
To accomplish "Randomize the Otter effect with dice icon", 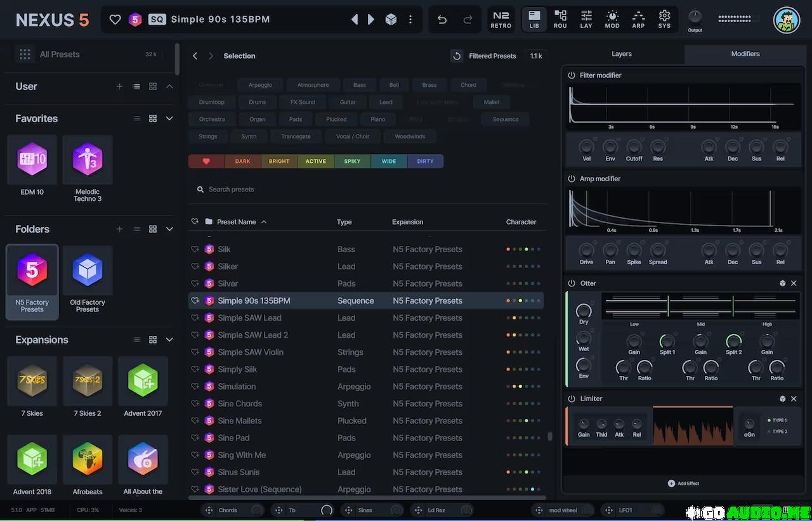I will (782, 283).
